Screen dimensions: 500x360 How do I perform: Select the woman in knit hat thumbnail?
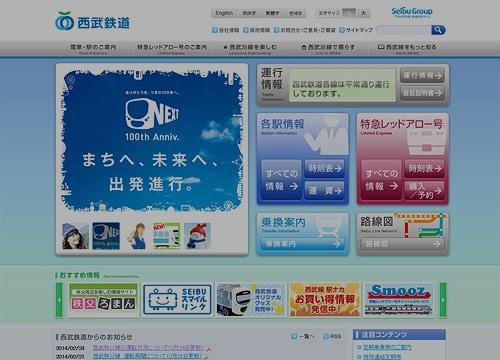[75, 236]
